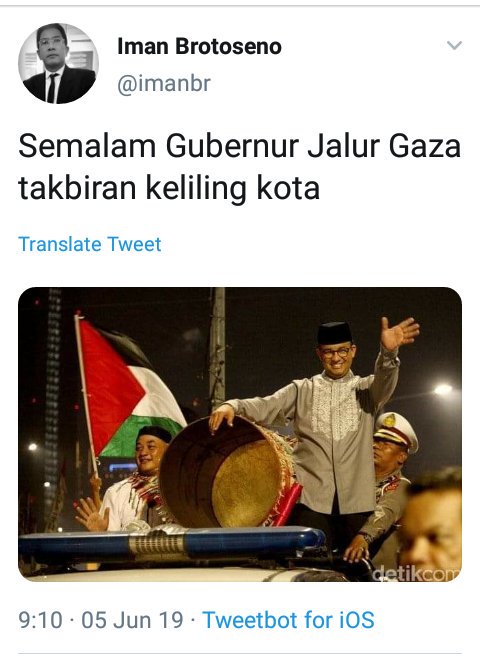
Task: Open the Tweetbot for iOS source link
Action: tap(288, 620)
